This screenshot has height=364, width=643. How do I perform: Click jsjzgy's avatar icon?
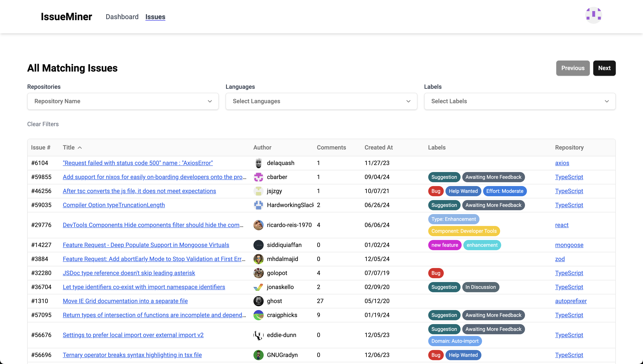pos(258,191)
